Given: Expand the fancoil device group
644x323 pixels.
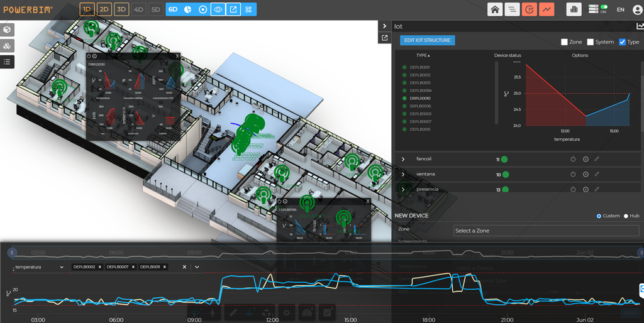Looking at the screenshot, I should (403, 159).
